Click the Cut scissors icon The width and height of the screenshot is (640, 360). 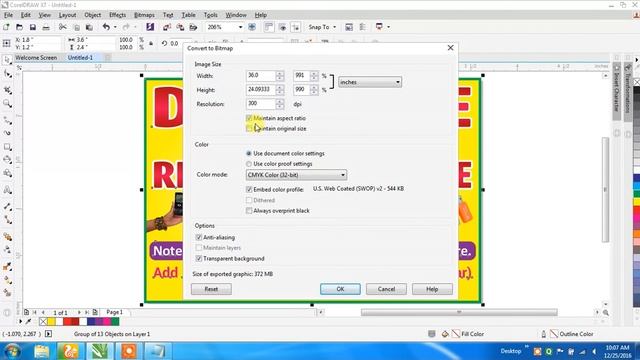[x=62, y=27]
